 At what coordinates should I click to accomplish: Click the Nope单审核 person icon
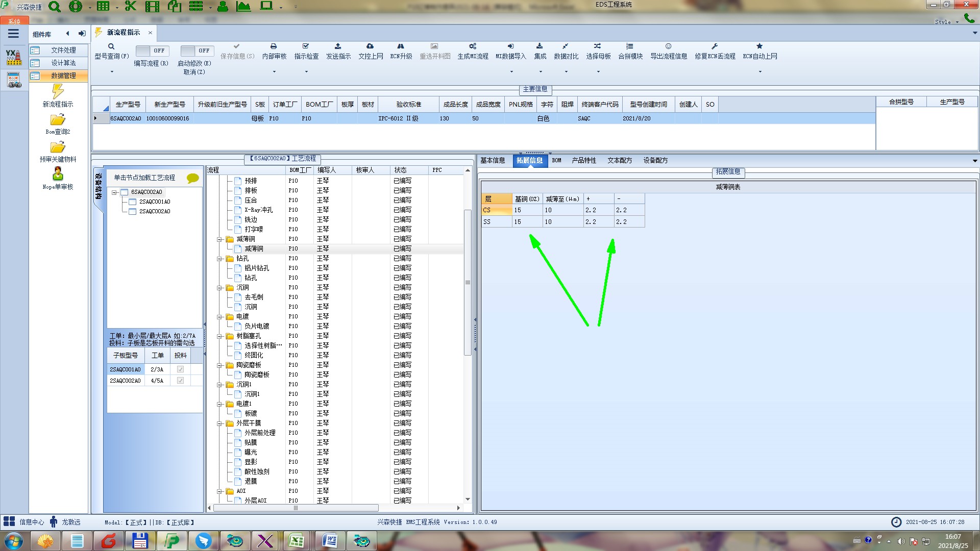58,174
